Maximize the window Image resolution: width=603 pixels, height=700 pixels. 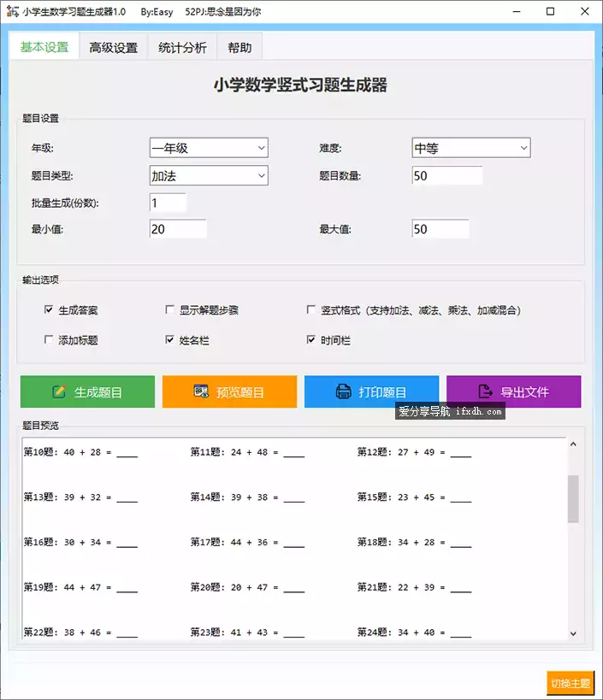550,11
